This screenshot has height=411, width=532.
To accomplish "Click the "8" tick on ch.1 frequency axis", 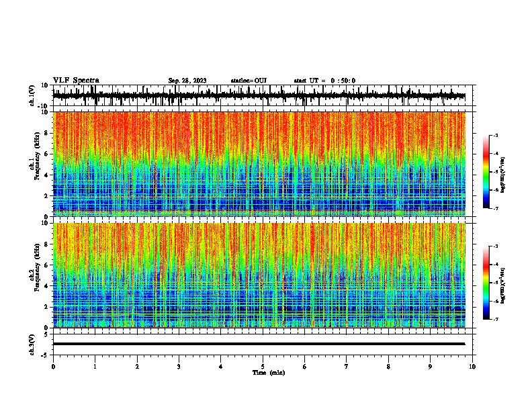I will [46, 133].
